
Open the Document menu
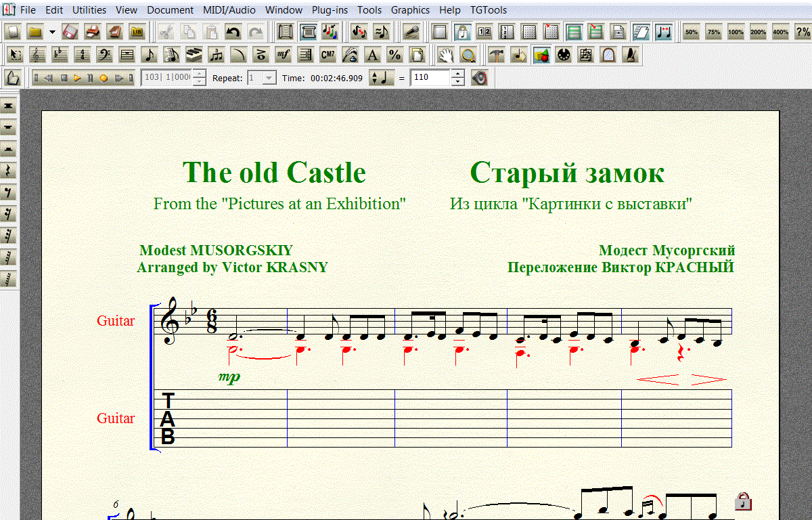point(170,10)
